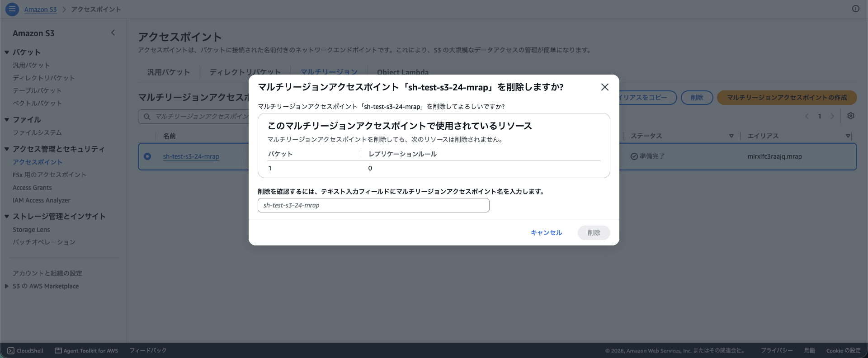
Task: Click フィードバック in the footer
Action: 148,351
